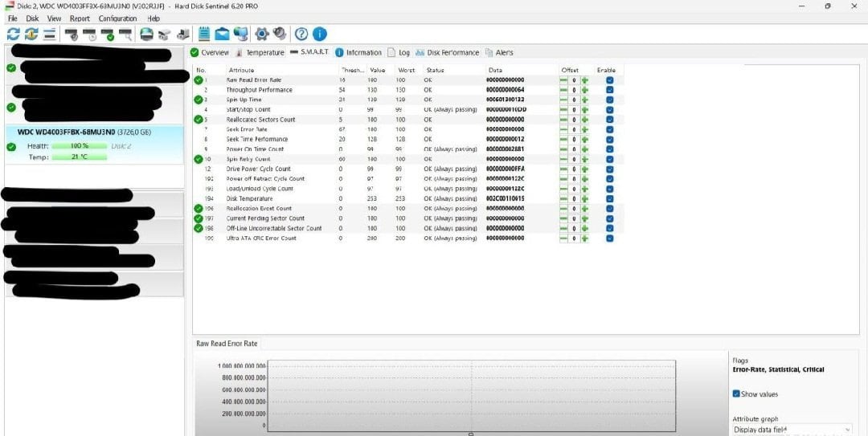Click the disk icon with green check mark
This screenshot has width=868, height=436.
point(108,35)
